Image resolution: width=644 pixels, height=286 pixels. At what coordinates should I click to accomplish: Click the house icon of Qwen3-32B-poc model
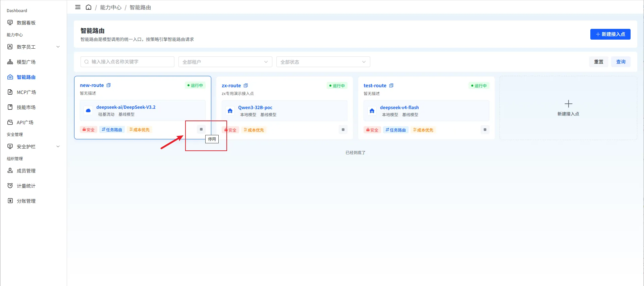[230, 111]
